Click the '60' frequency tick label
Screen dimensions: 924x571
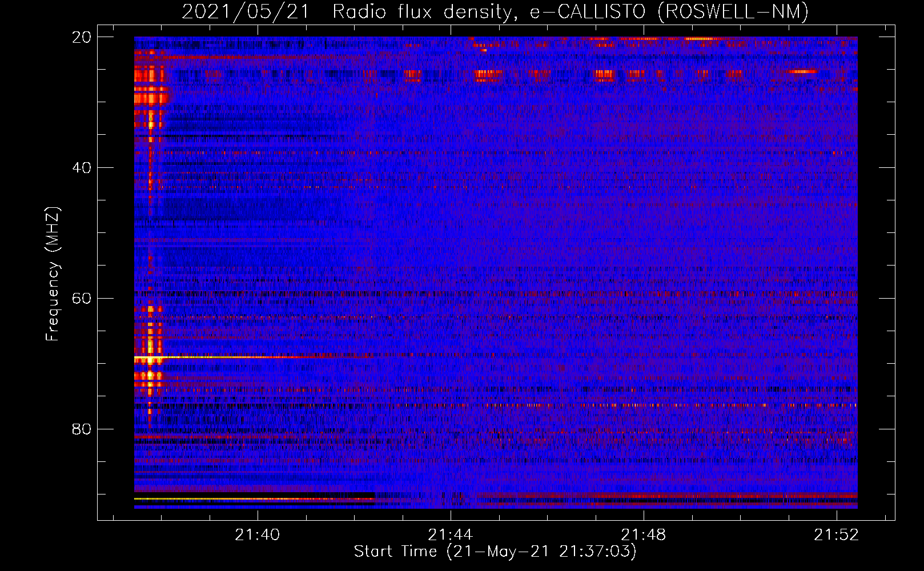[x=82, y=299]
